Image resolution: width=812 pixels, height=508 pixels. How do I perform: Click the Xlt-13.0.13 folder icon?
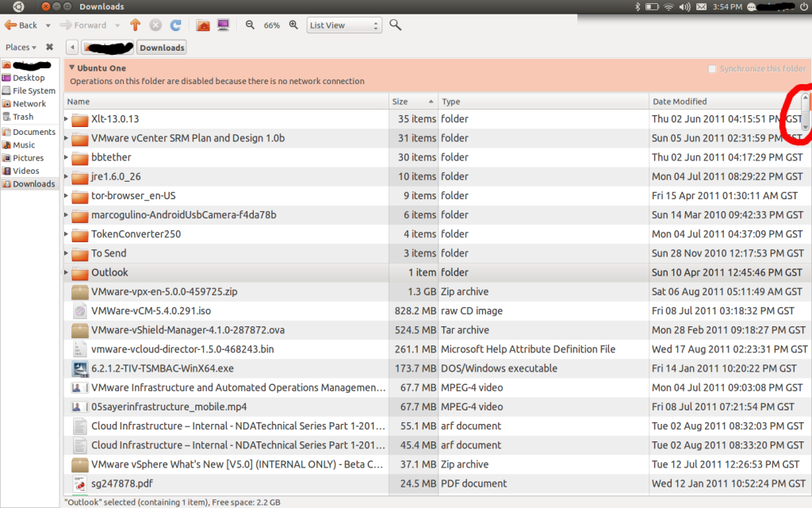click(80, 120)
